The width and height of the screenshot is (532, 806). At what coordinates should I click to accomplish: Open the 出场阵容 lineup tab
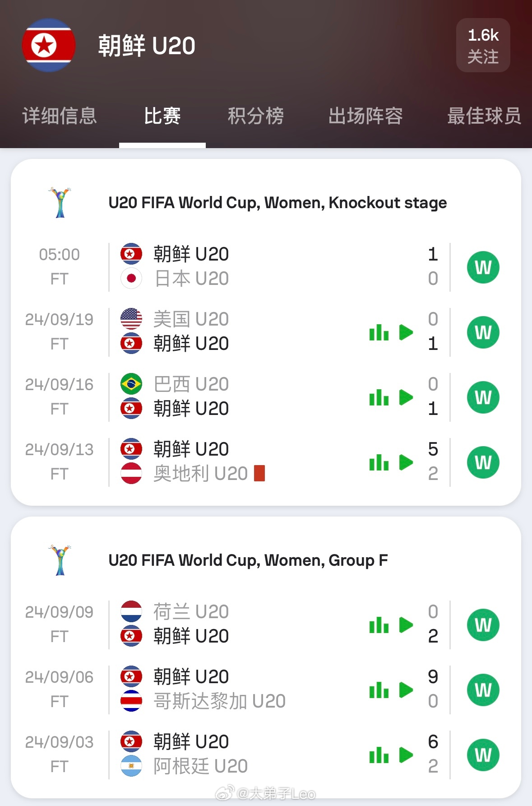pyautogui.click(x=365, y=116)
